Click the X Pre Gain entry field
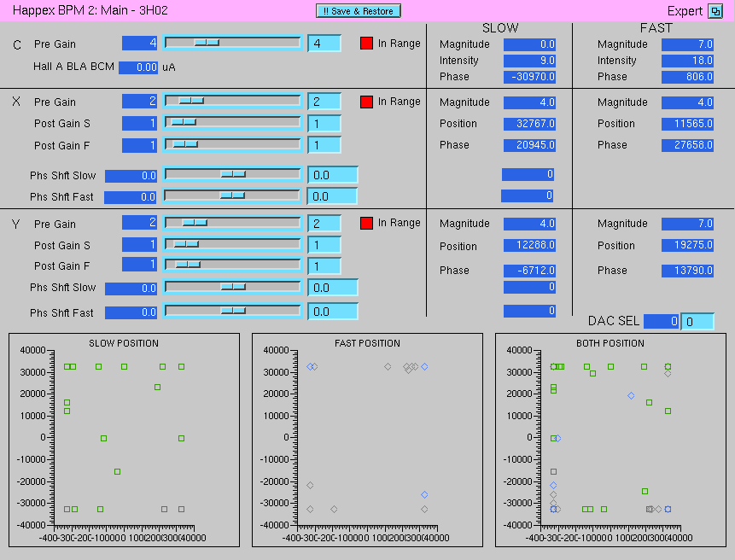This screenshot has height=560, width=735. point(324,102)
